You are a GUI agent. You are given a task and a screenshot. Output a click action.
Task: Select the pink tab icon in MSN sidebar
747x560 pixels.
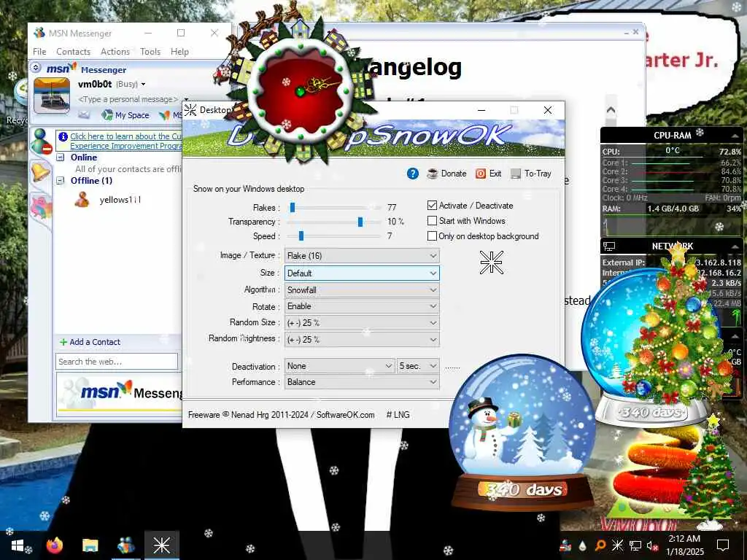tap(41, 207)
